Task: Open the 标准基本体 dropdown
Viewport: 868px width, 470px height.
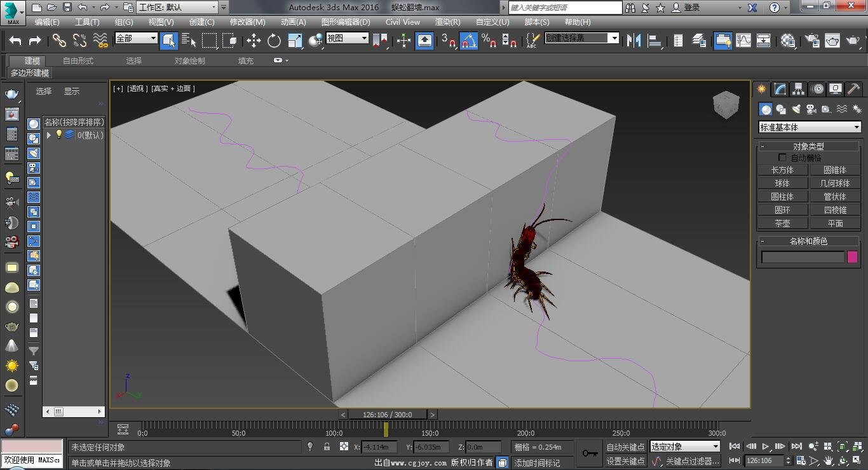Action: [810, 127]
